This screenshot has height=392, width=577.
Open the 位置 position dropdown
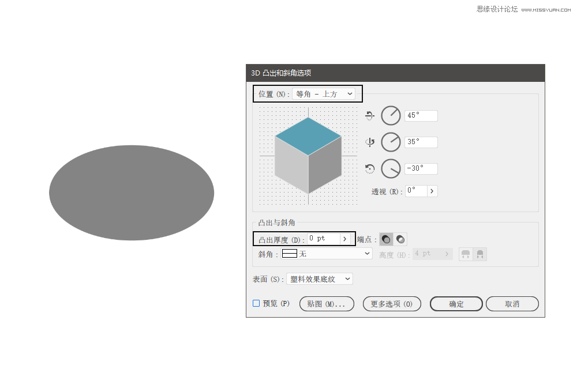(323, 94)
